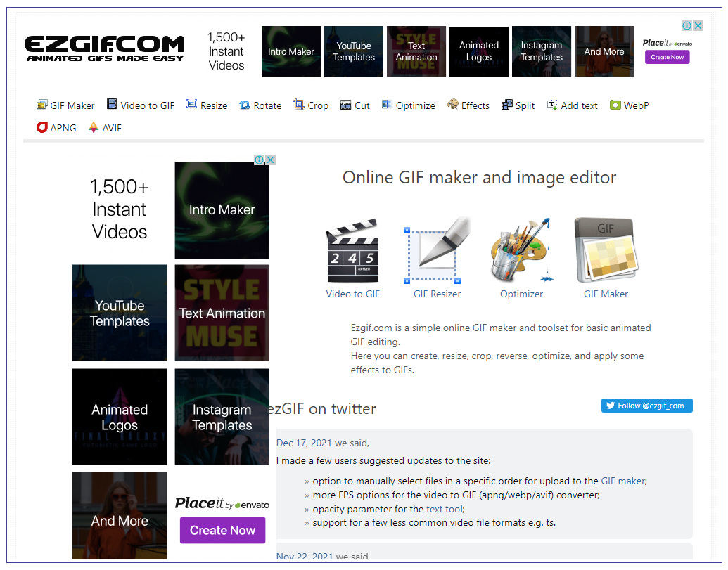This screenshot has width=728, height=570.
Task: Open the GIF Maker text link under icon
Action: [606, 294]
